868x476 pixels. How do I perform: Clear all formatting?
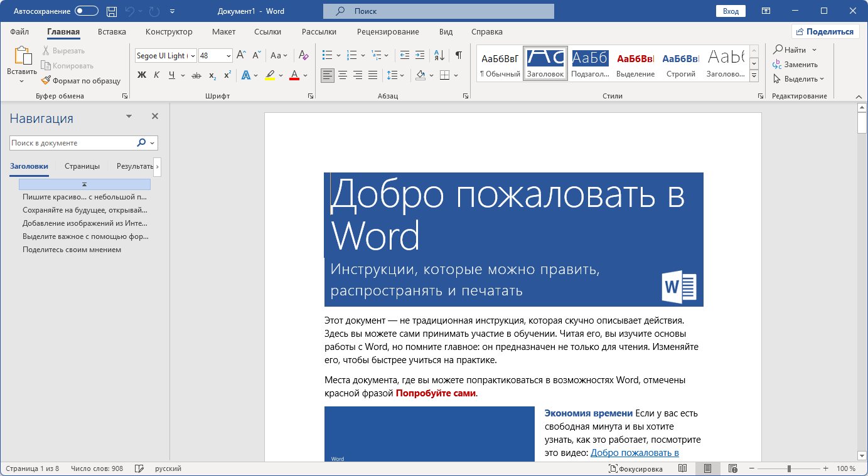coord(303,55)
